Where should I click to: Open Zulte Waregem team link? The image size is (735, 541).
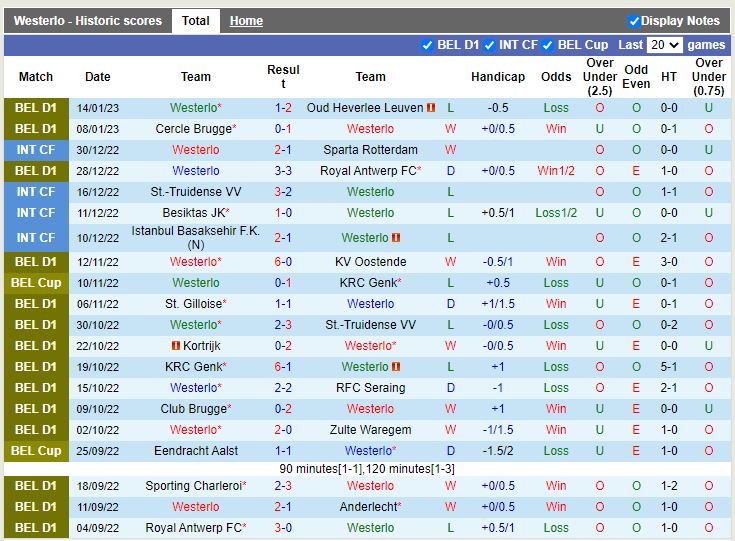pos(370,430)
